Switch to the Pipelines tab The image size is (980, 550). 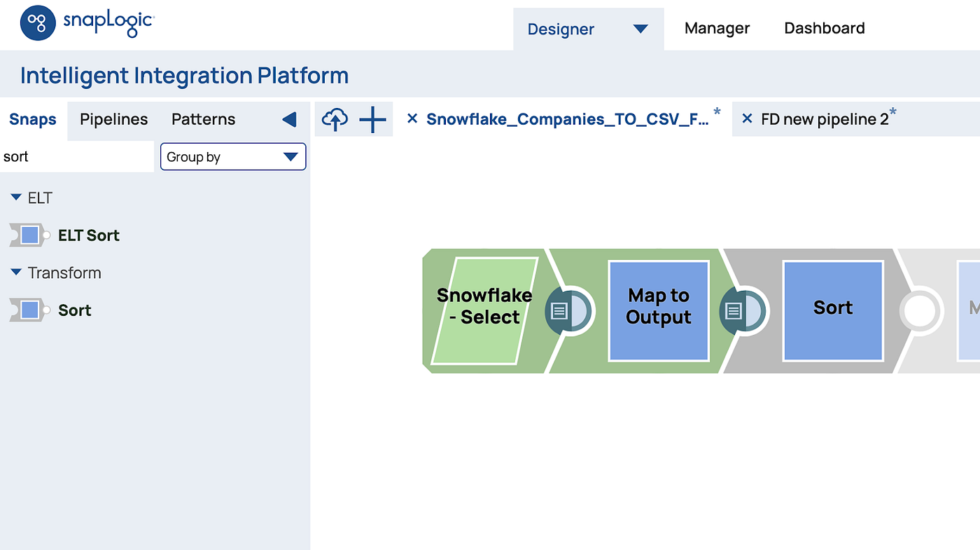pyautogui.click(x=113, y=119)
